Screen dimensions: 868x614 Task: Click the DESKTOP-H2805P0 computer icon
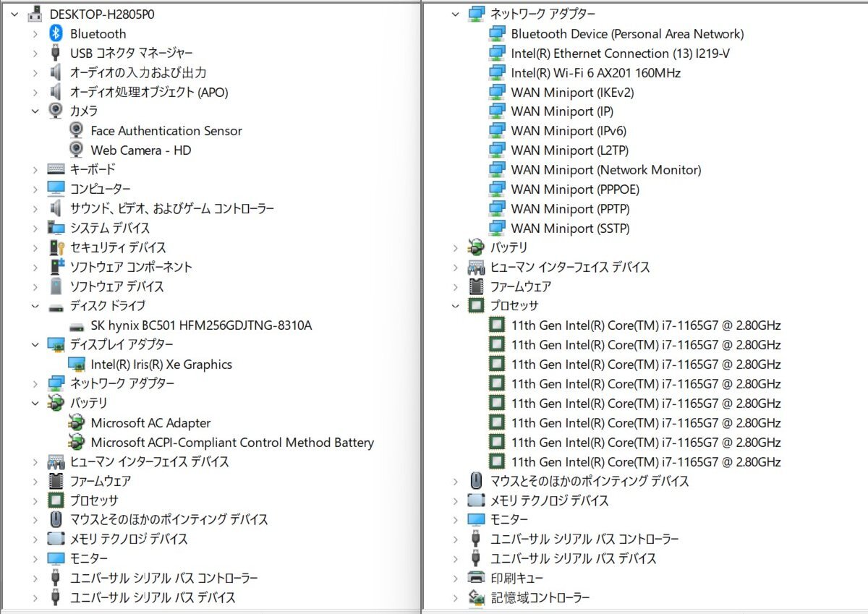pyautogui.click(x=35, y=14)
